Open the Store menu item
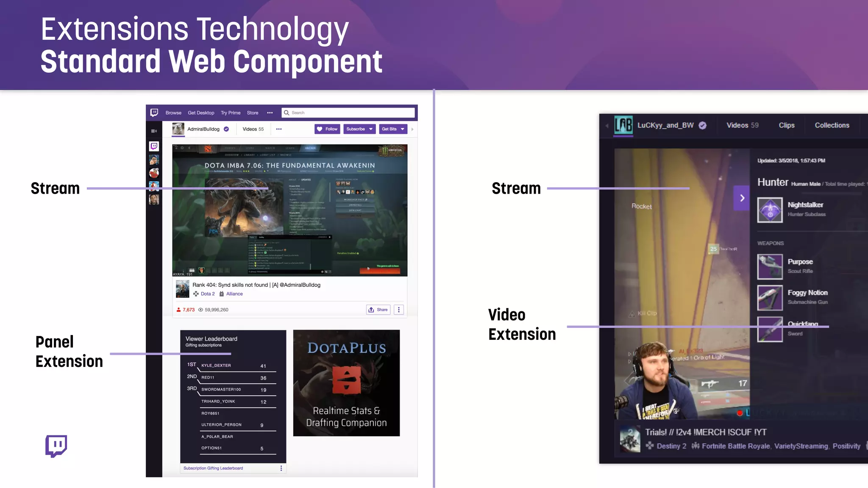The width and height of the screenshot is (868, 488). pyautogui.click(x=253, y=113)
